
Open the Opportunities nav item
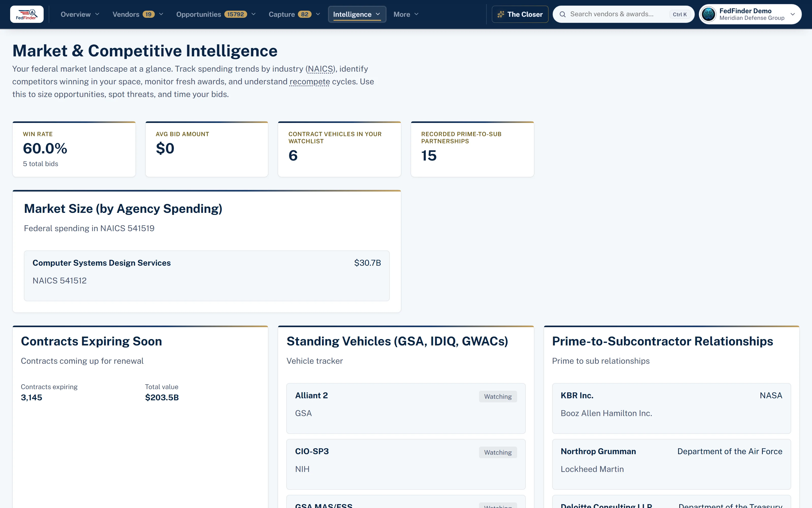tap(216, 14)
